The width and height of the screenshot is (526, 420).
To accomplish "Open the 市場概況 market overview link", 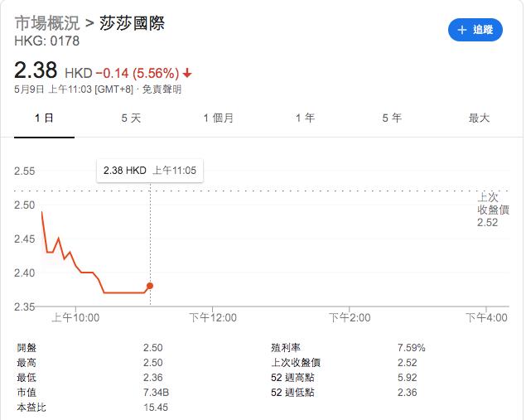I will tap(46, 22).
